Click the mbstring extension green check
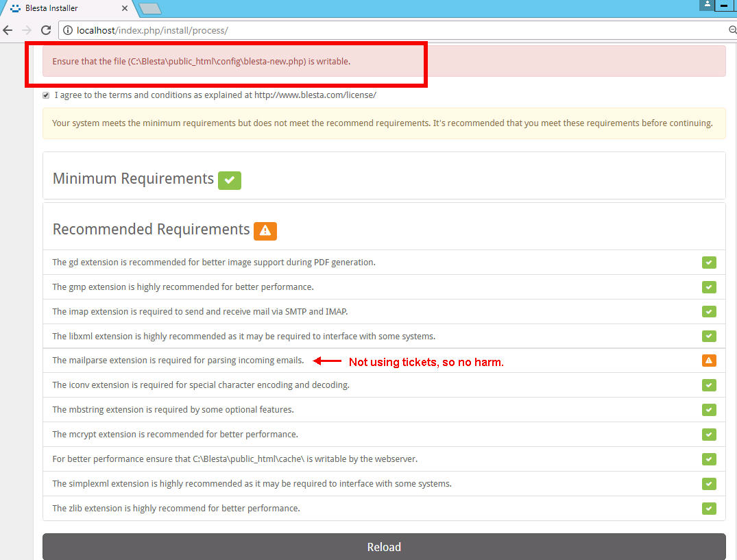This screenshot has width=737, height=560. pyautogui.click(x=709, y=410)
